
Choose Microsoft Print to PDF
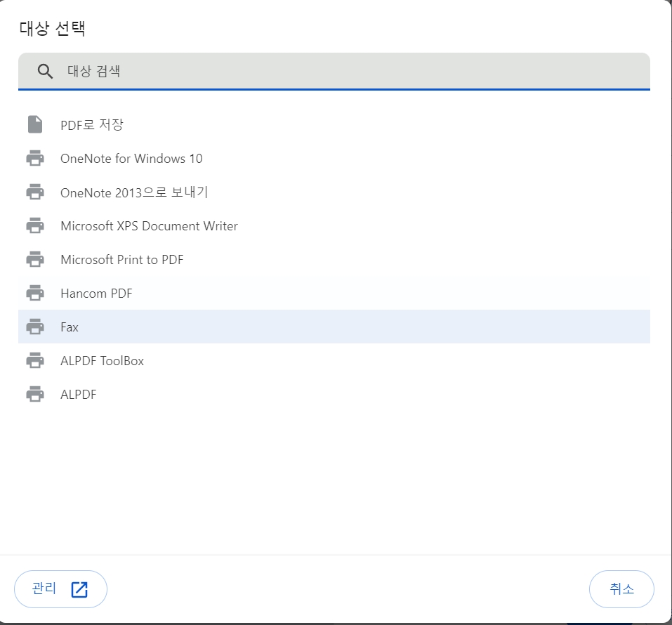pos(334,260)
